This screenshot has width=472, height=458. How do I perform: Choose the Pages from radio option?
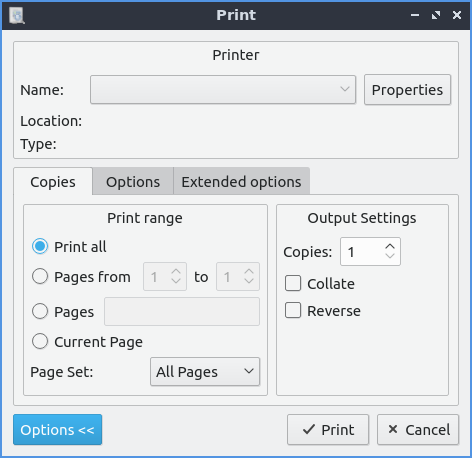point(40,277)
